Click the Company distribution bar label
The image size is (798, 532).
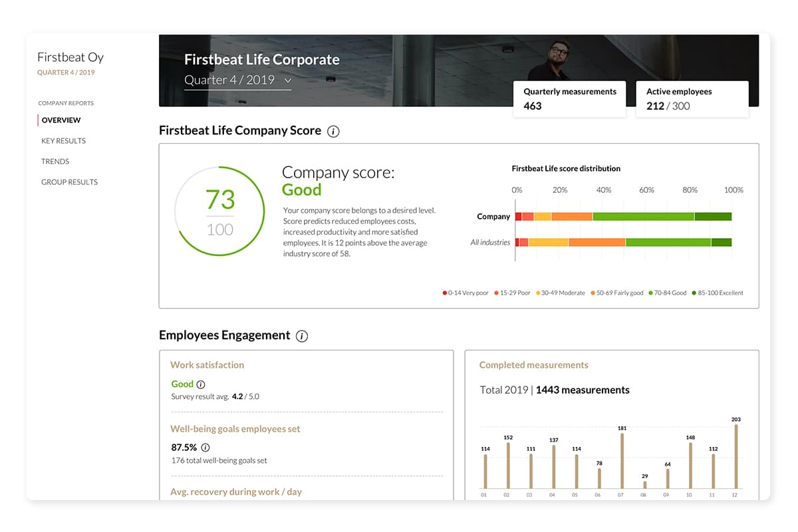coord(493,217)
